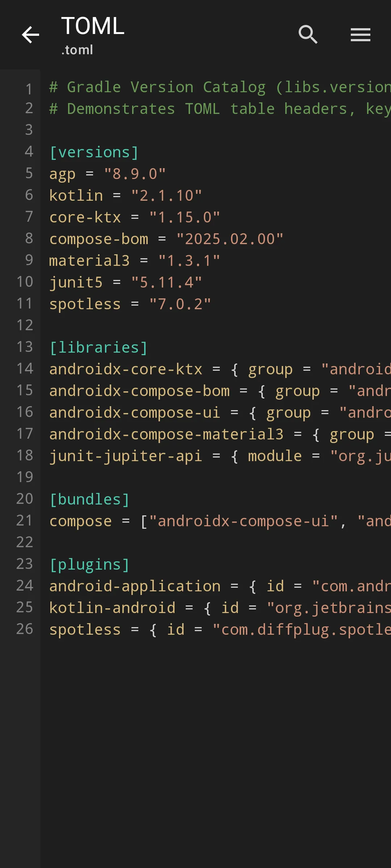Screen dimensions: 391x868
Task: Select the [bundles] table header
Action: coord(89,499)
